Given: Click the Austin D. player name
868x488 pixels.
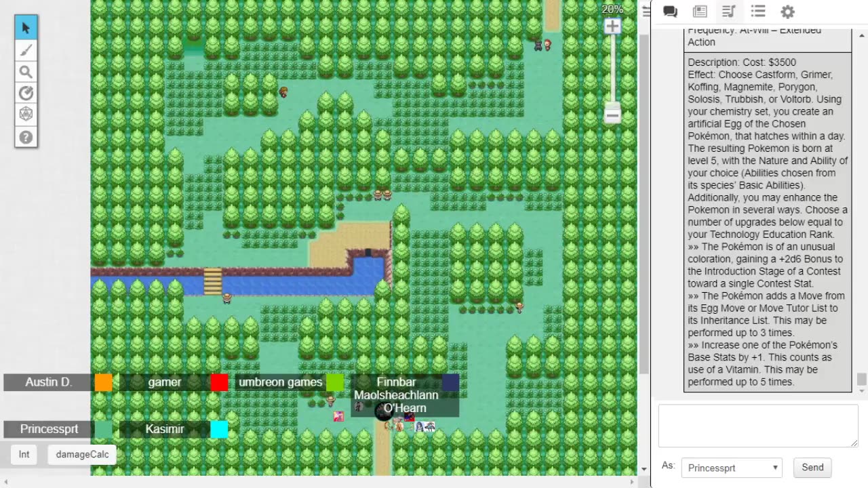Looking at the screenshot, I should pos(48,382).
